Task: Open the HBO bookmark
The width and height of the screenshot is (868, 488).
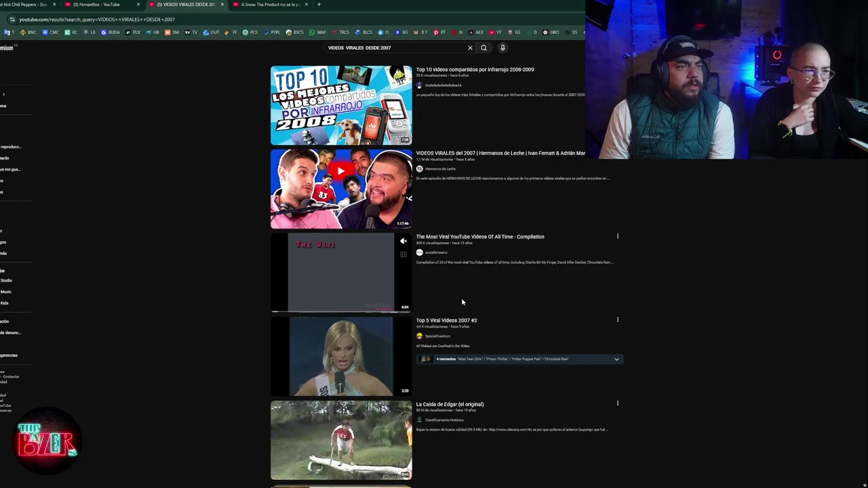Action: 551,32
